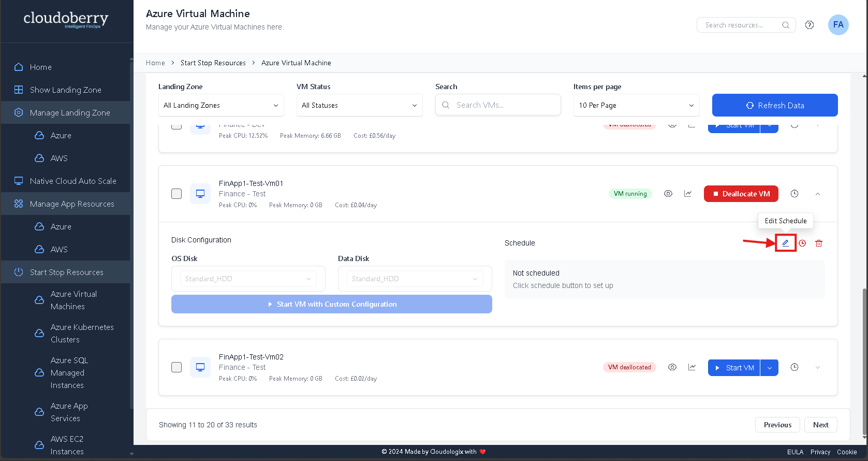Open OS Disk Standard_HDD dropdown
Screen dimensions: 868x461
[x=248, y=279]
